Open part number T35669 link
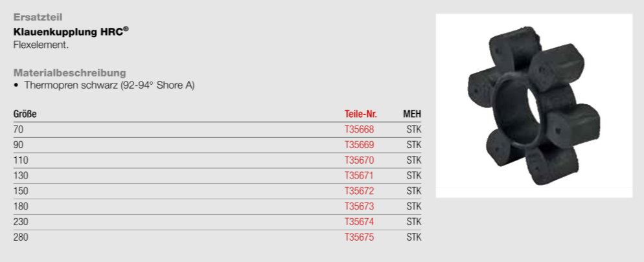644x262 pixels. click(359, 145)
